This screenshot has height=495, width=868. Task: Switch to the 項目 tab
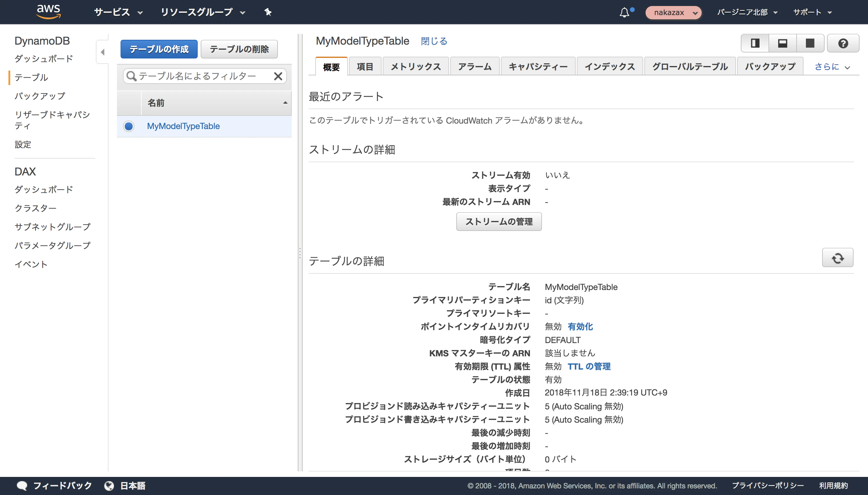(x=365, y=66)
